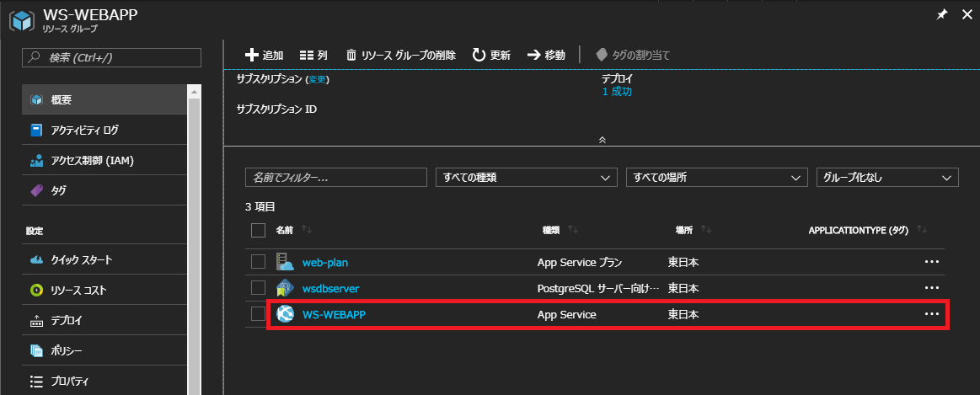Click the リソース コスト green circle icon
980x395 pixels.
(36, 290)
